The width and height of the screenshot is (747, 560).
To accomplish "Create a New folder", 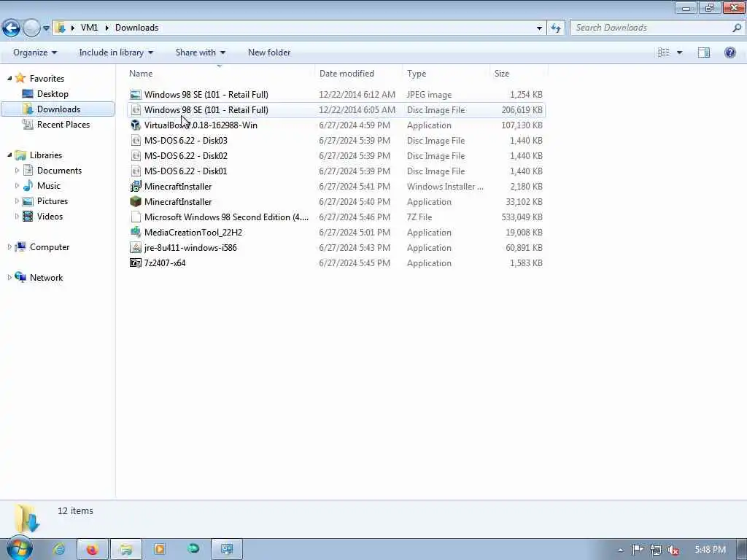I will click(269, 52).
